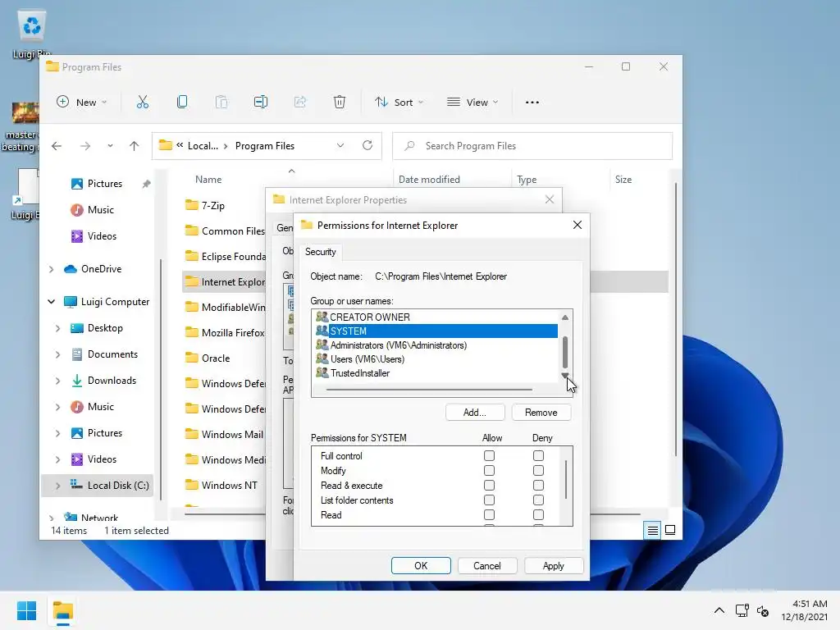The image size is (840, 630).
Task: Expand the Local Disk (C:) node
Action: [x=58, y=486]
